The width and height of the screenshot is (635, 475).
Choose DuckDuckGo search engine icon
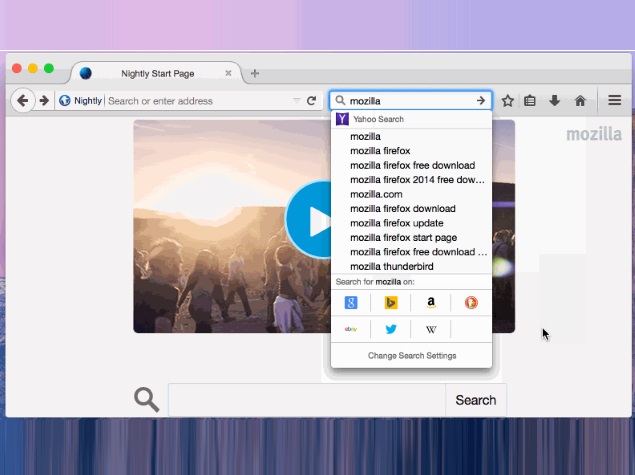click(471, 303)
